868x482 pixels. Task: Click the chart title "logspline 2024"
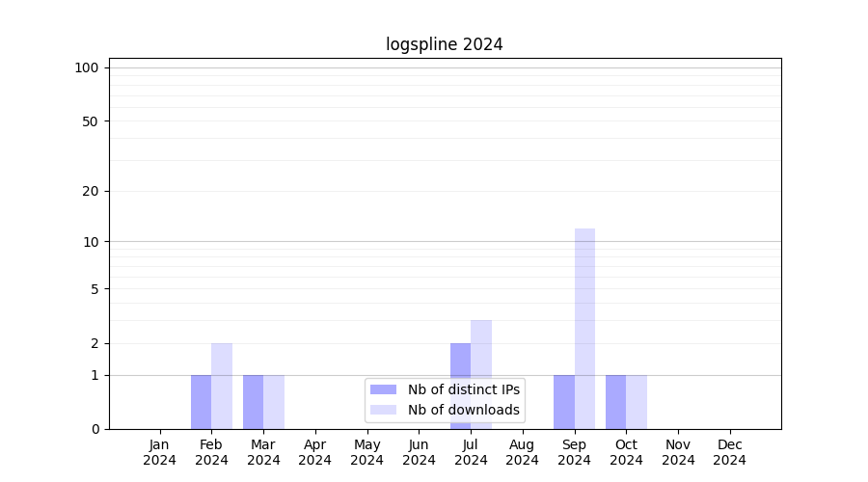(x=445, y=44)
